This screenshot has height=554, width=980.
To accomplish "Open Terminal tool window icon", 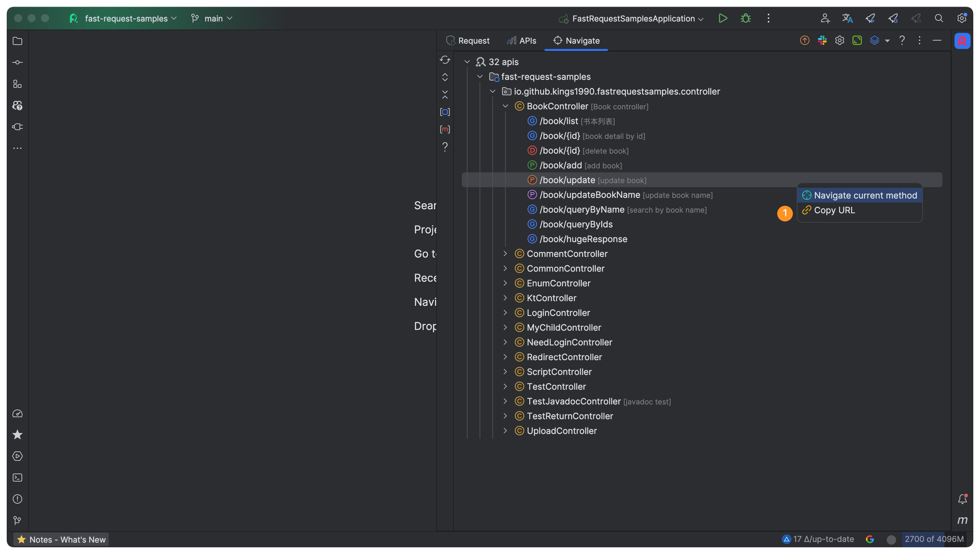I will pos(17,478).
